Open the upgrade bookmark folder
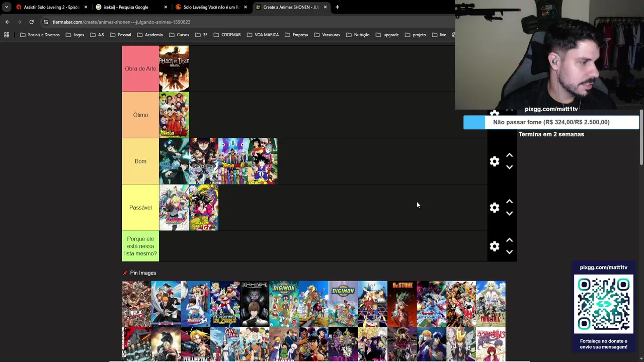This screenshot has width=644, height=362. click(x=387, y=35)
